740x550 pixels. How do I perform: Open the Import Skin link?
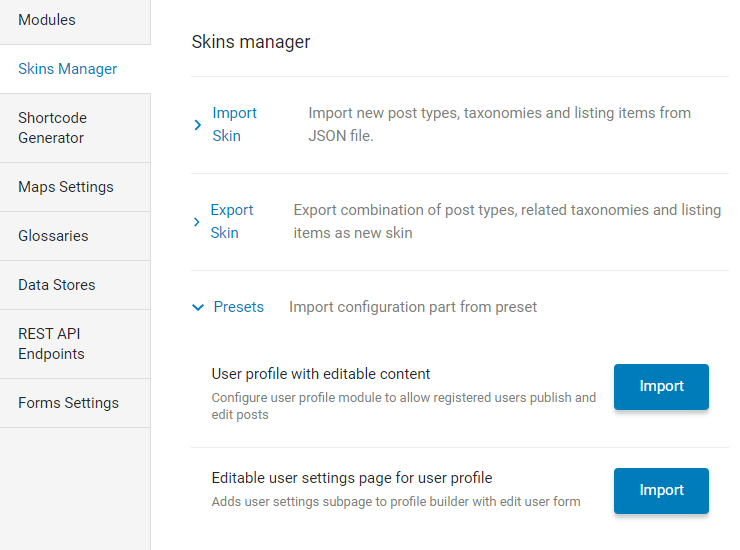pyautogui.click(x=235, y=124)
